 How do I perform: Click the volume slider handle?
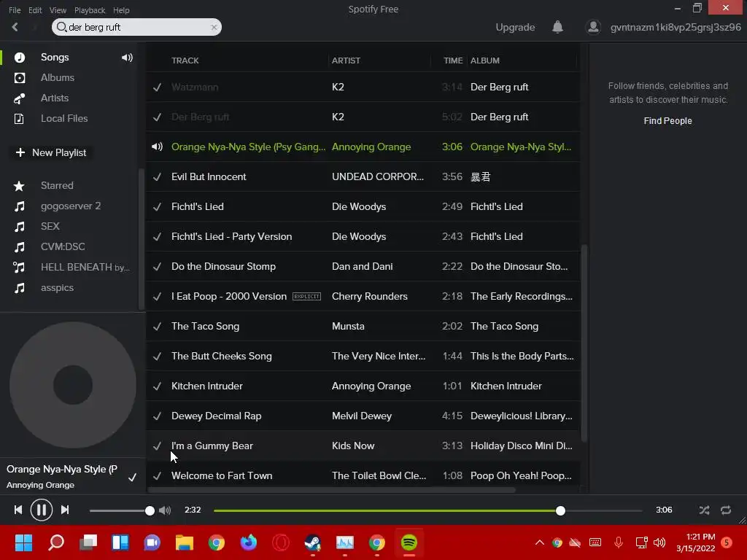(x=150, y=511)
